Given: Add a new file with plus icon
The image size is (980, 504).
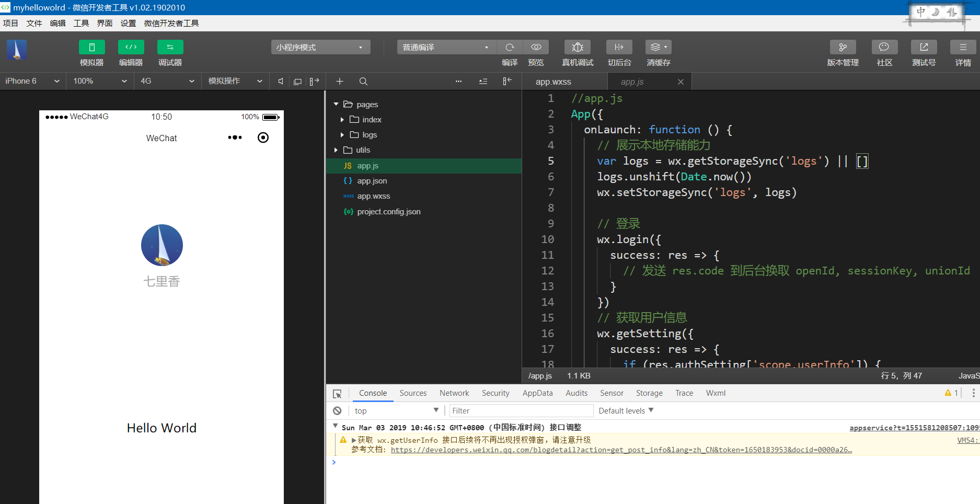Looking at the screenshot, I should (x=340, y=81).
